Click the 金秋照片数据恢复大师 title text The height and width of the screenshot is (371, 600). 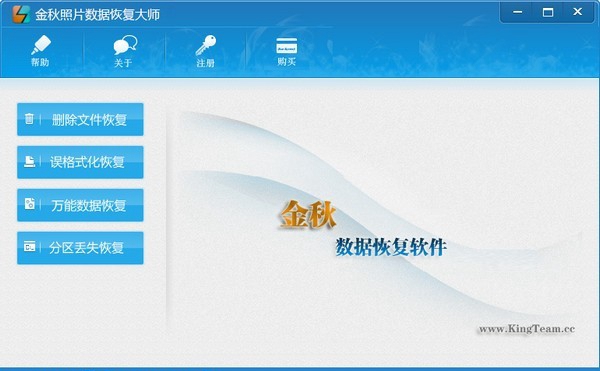[x=97, y=15]
